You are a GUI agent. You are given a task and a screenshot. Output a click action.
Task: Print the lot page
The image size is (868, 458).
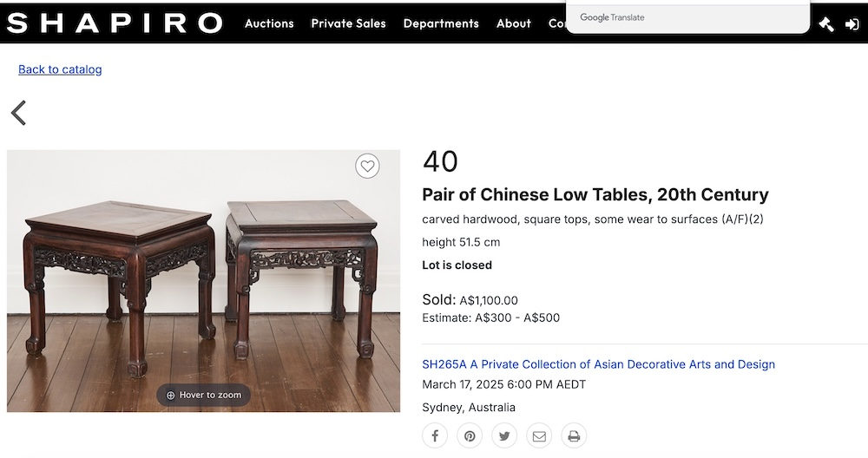[x=574, y=435]
